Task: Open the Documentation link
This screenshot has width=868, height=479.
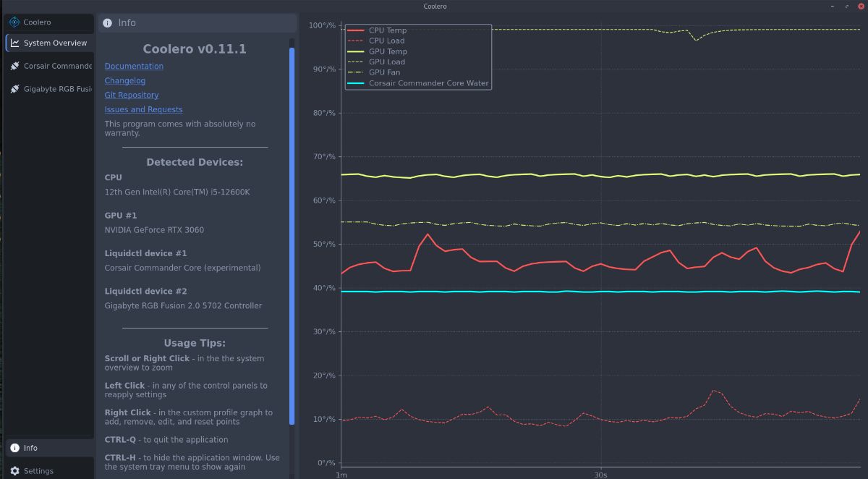Action: 134,66
